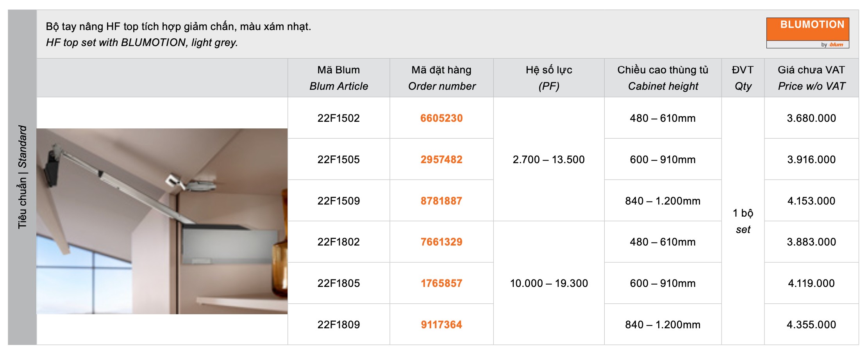The image size is (868, 356).
Task: Click the HF top lift product photo
Action: (x=162, y=221)
